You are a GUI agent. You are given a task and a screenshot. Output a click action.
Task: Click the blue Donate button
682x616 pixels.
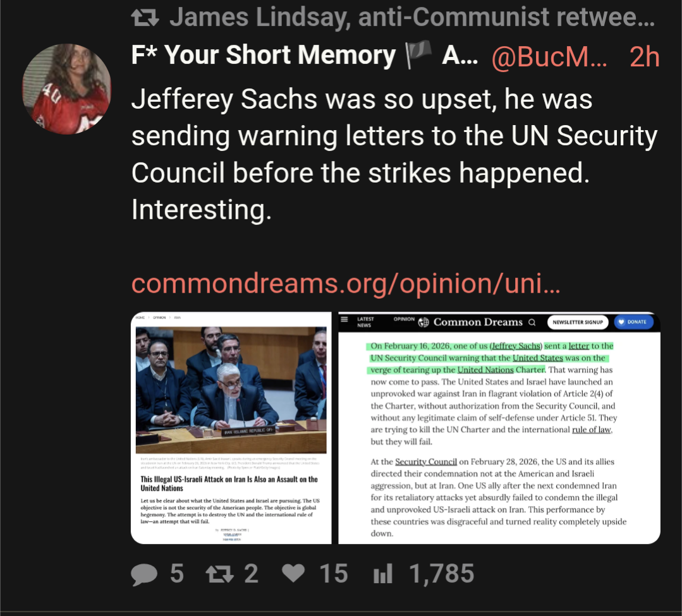(633, 322)
